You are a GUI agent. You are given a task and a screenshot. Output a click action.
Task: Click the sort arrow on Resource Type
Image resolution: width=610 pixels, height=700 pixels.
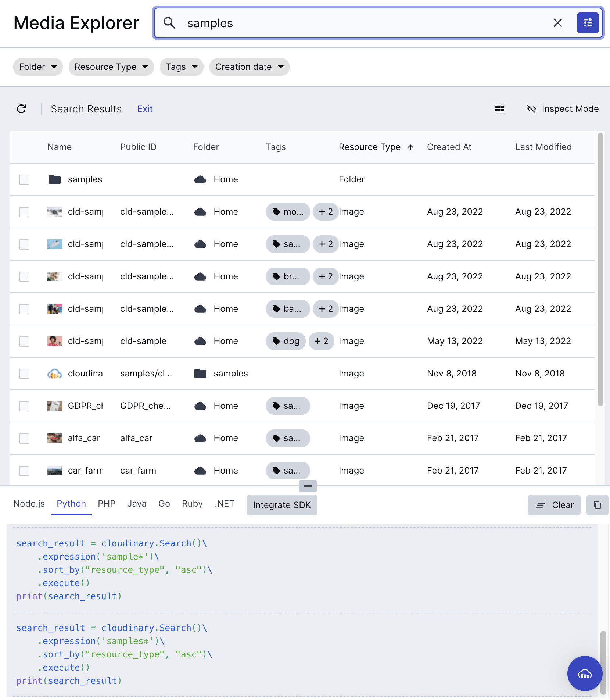click(410, 147)
